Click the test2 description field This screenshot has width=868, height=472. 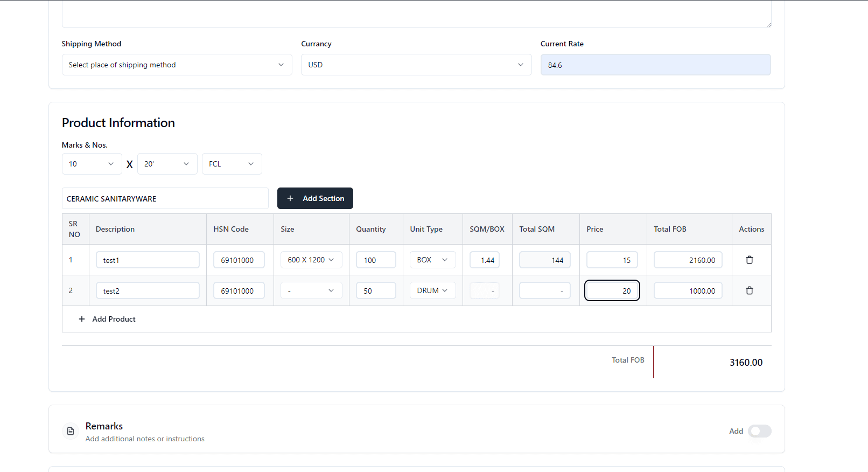tap(148, 290)
